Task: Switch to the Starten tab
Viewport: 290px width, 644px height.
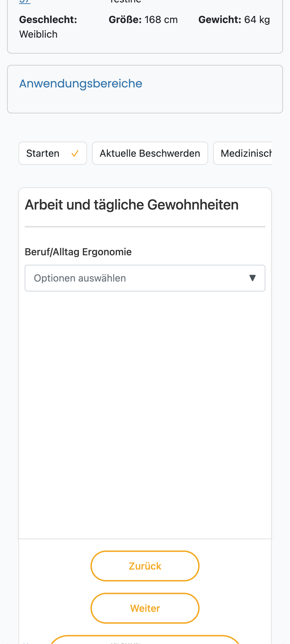Action: (53, 153)
